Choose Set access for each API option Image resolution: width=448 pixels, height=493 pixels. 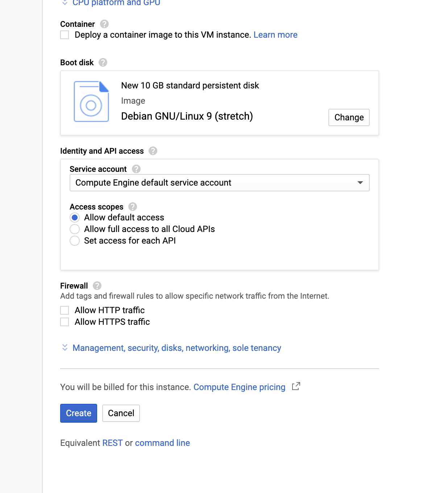click(x=75, y=241)
